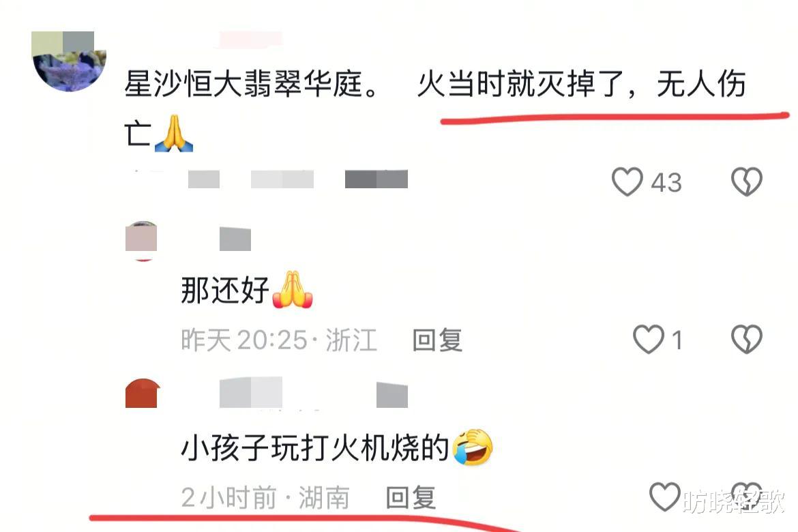Tap the laughing emoji after 小孩子玩打火机烧的
Image resolution: width=798 pixels, height=532 pixels.
tap(472, 447)
